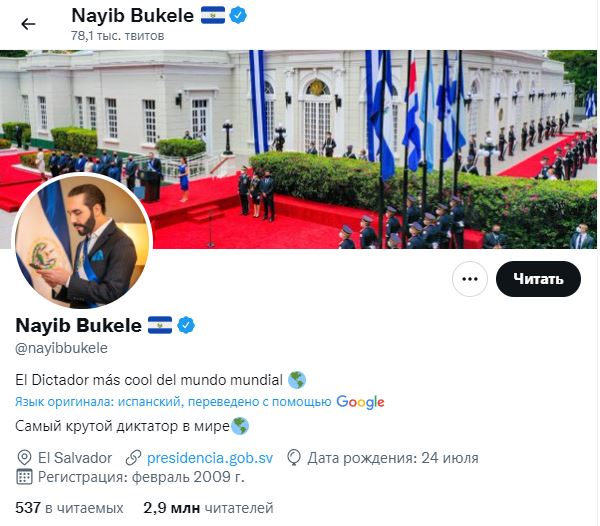Click the Читать follow button

click(538, 279)
